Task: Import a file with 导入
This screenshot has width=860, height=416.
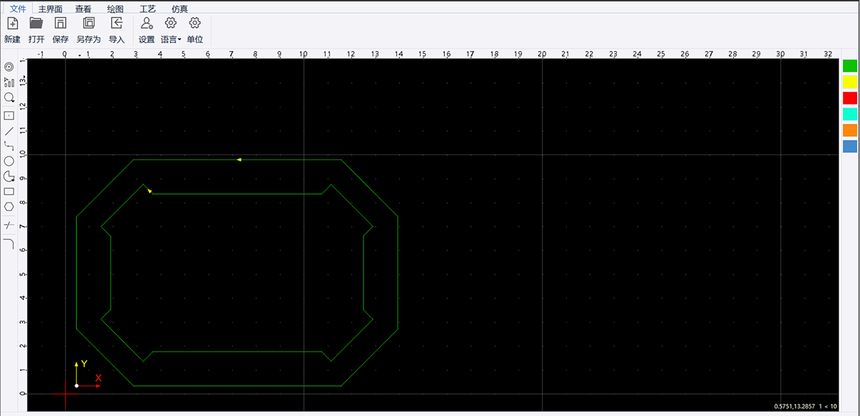Action: [116, 30]
